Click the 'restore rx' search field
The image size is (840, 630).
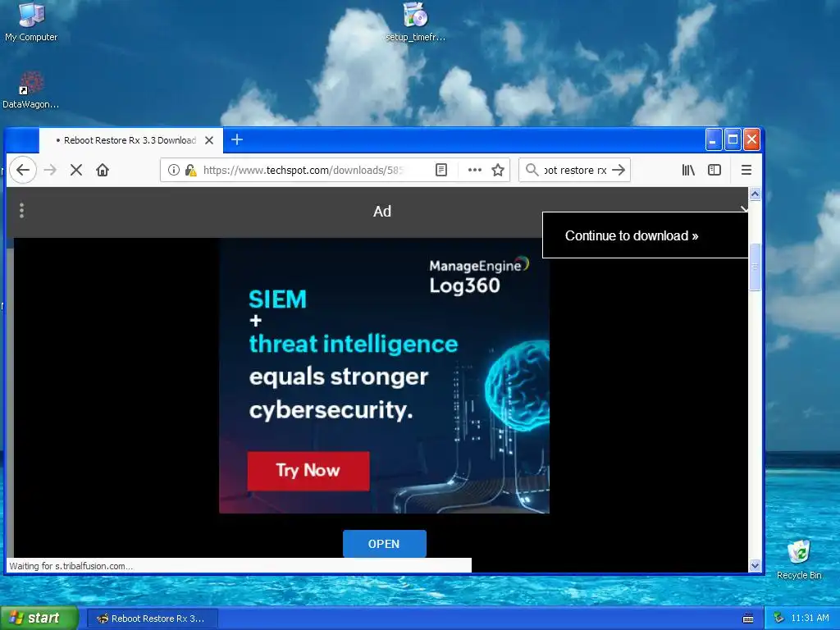[x=575, y=170]
